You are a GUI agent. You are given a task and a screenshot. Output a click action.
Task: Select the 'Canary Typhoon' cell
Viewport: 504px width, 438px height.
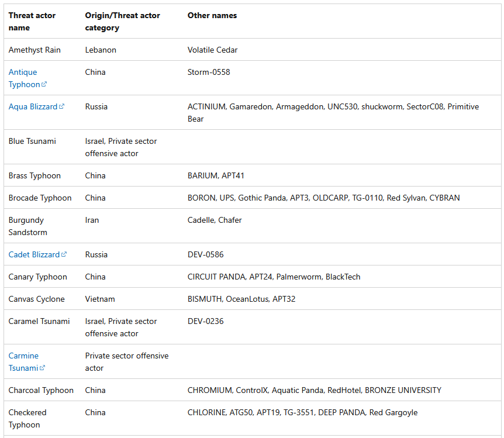point(38,277)
